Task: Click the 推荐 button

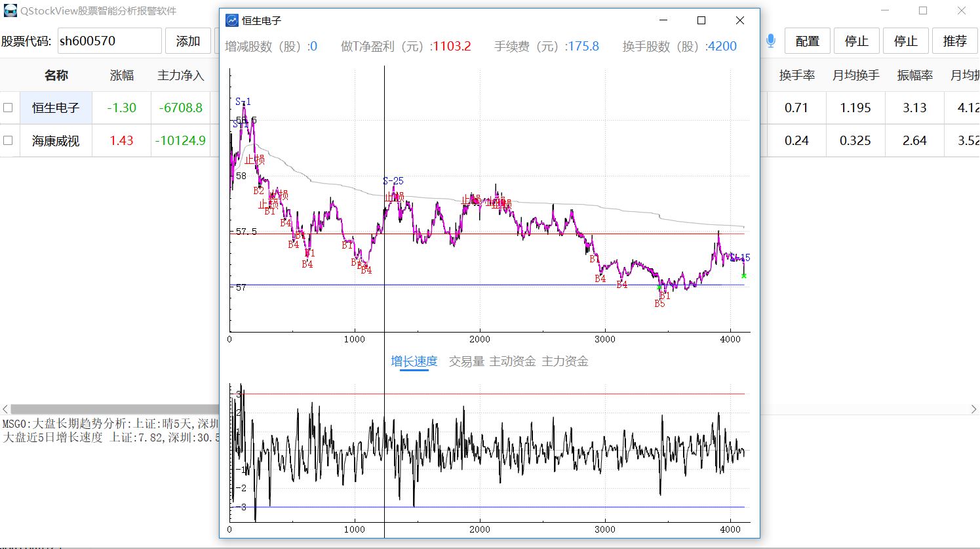Action: point(955,41)
